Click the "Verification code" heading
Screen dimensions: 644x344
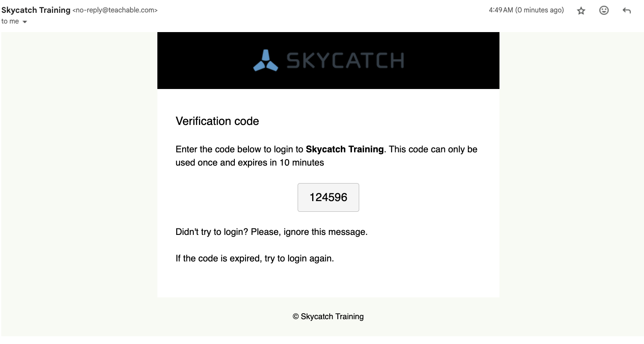click(217, 121)
